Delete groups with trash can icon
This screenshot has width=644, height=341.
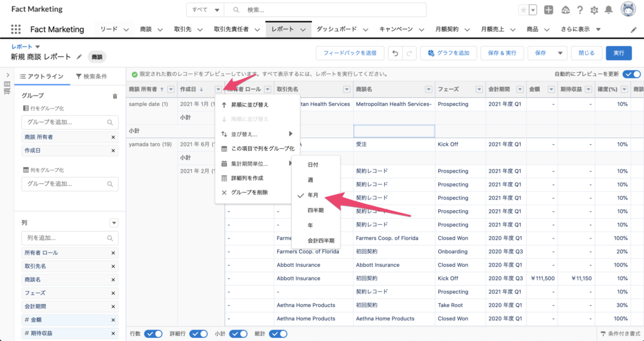click(115, 96)
